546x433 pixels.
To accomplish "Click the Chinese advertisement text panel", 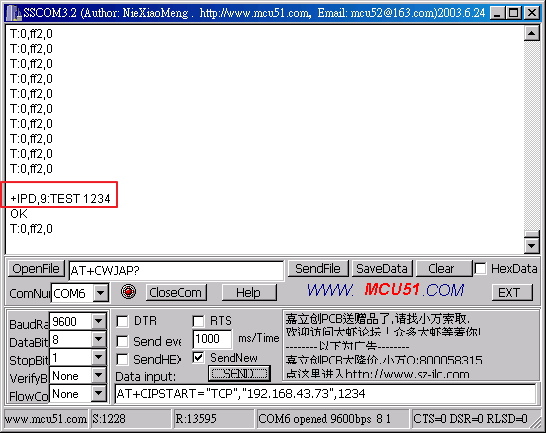I will pos(411,346).
